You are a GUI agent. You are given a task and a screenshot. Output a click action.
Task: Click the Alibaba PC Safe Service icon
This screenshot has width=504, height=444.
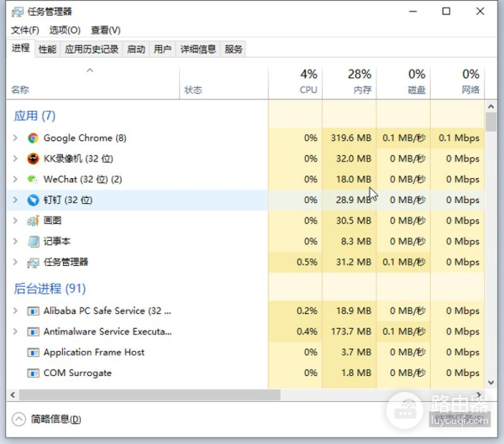pos(33,311)
